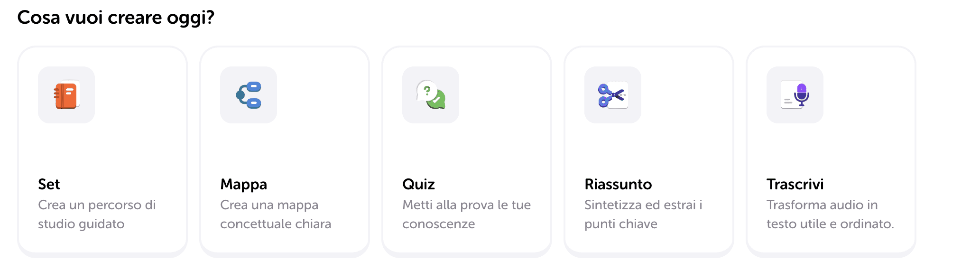Select the orange notebook icon for Set
This screenshot has height=280, width=980.
coord(66,95)
